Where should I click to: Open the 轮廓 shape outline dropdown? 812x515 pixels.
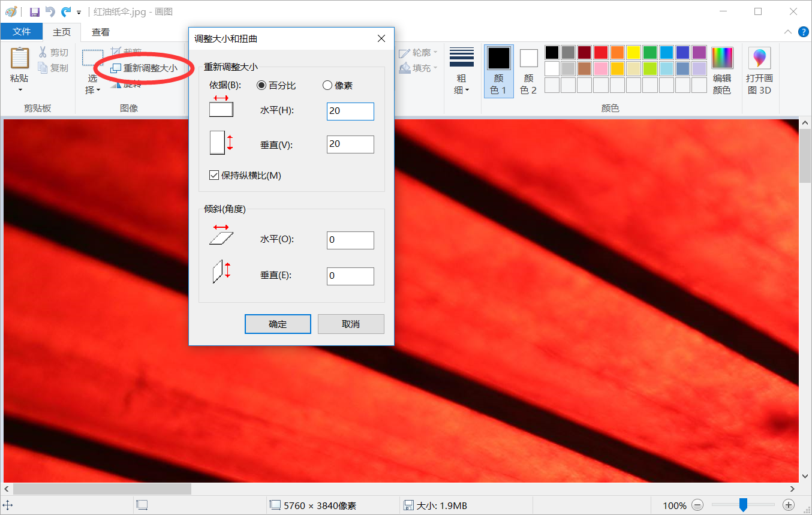coord(419,53)
